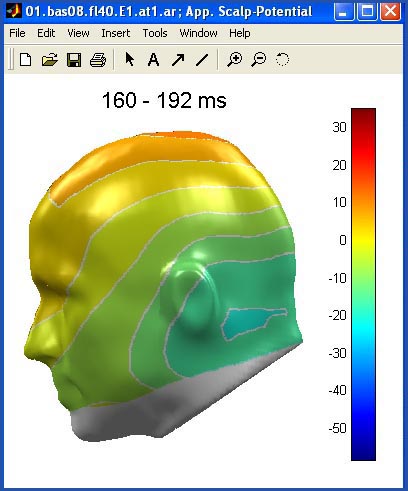Open the File menu
408x491 pixels.
pyautogui.click(x=17, y=33)
